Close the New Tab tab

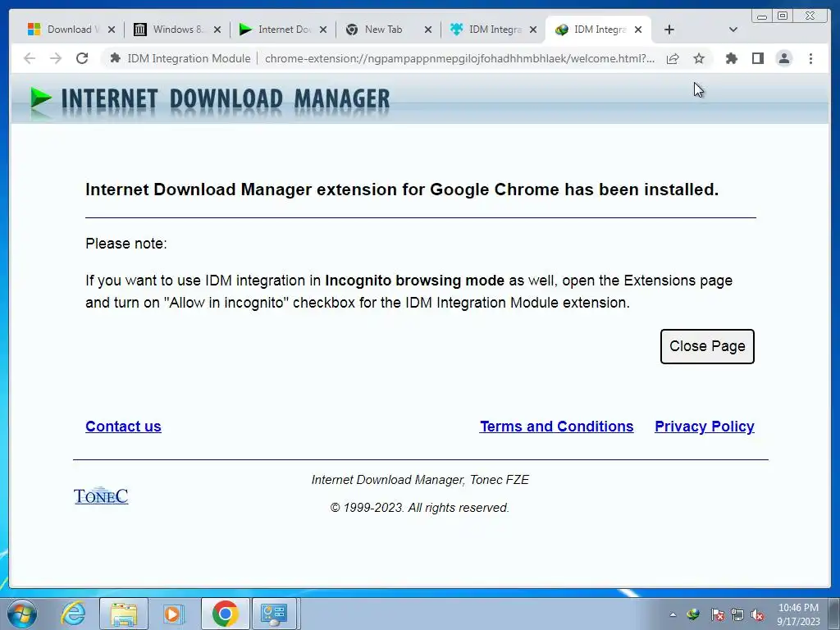(x=428, y=30)
